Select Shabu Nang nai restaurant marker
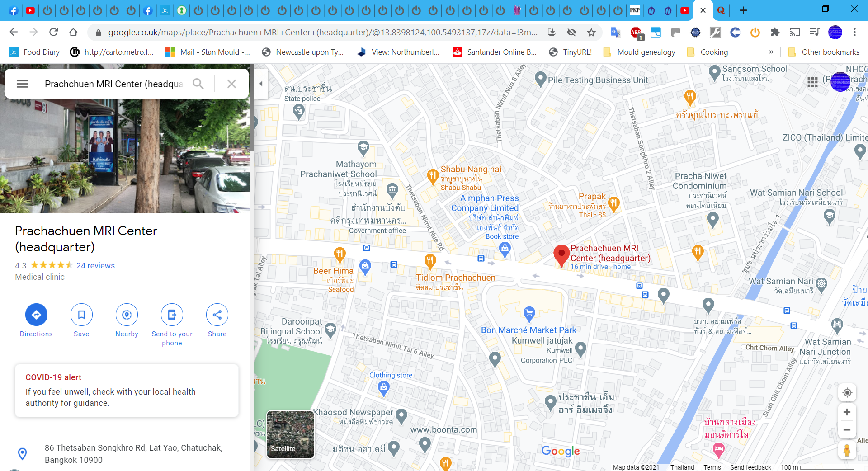The image size is (868, 471). pos(433,176)
